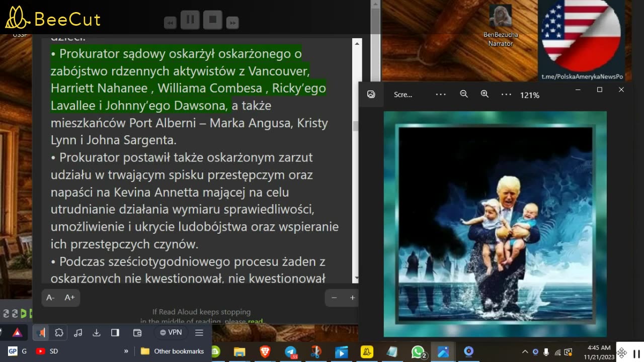Pause the Read Aloud playback
The width and height of the screenshot is (644, 362).
click(x=190, y=20)
